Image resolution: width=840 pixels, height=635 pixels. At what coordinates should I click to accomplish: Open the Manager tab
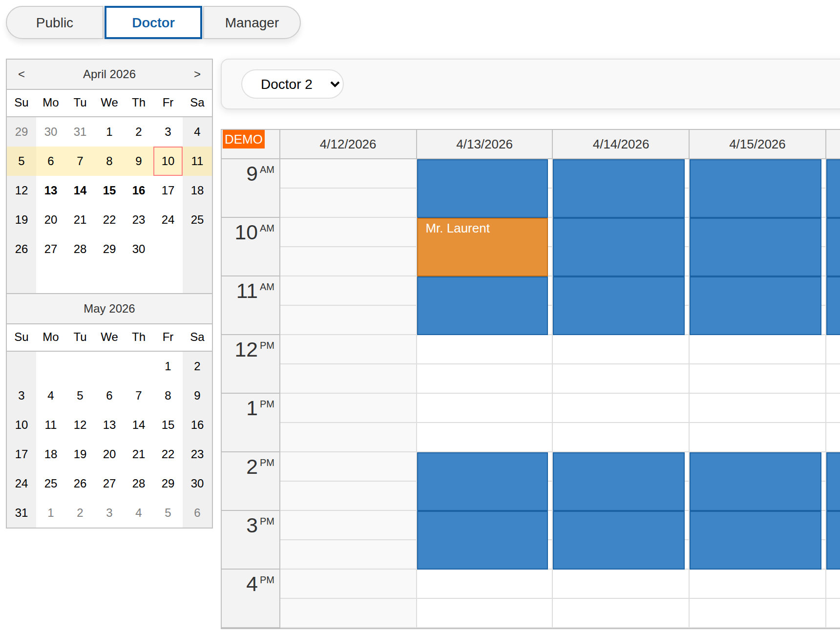tap(251, 22)
